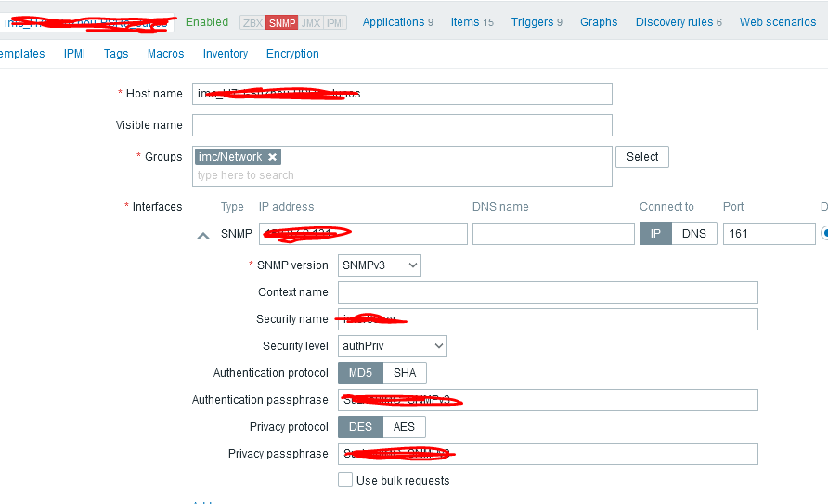Open the Graphs link

point(599,22)
